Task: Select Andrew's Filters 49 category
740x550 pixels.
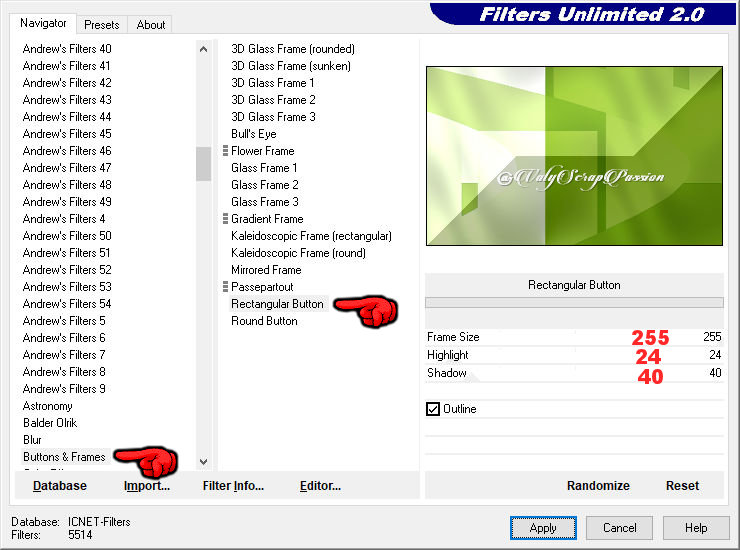Action: tap(67, 202)
